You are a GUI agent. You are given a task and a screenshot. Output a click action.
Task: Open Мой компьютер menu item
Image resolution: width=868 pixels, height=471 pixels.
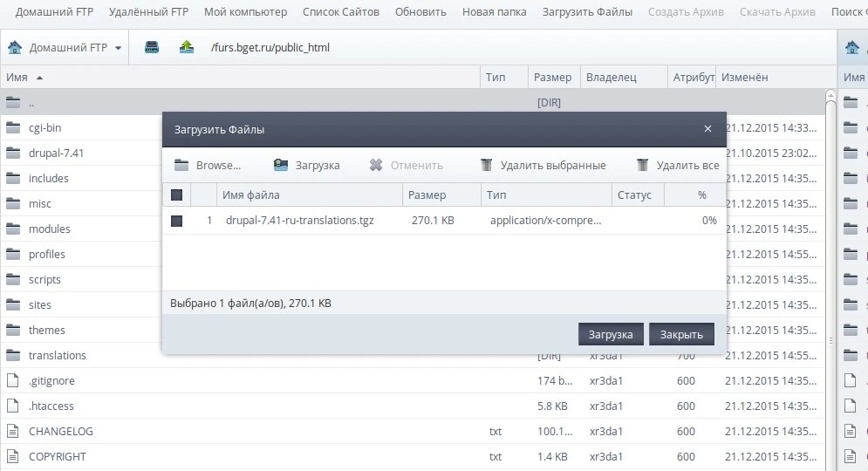pyautogui.click(x=245, y=11)
